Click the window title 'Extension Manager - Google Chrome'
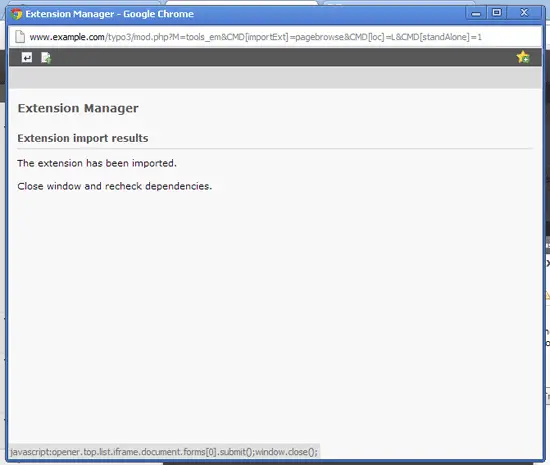550x465 pixels. tap(109, 14)
